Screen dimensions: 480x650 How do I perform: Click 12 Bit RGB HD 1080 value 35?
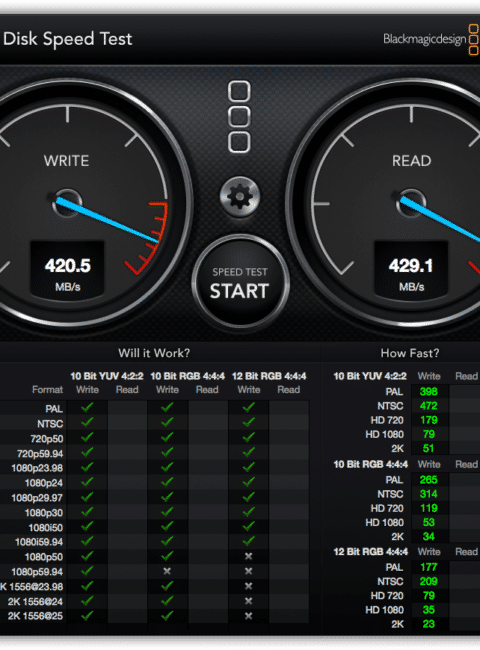[429, 610]
